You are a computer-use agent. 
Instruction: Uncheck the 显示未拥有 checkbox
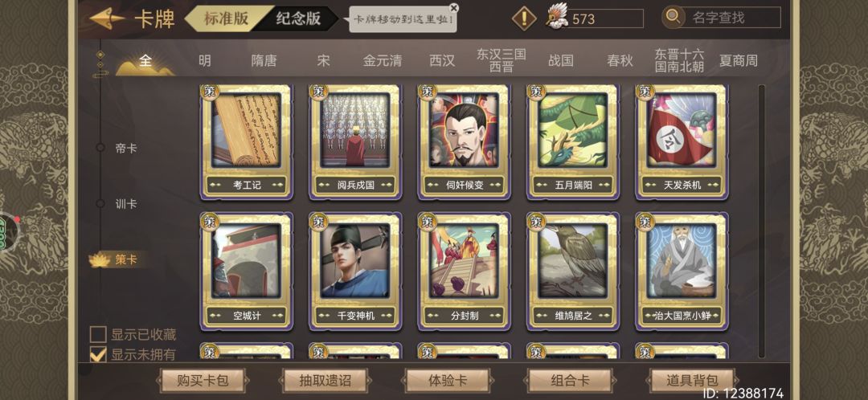click(98, 354)
